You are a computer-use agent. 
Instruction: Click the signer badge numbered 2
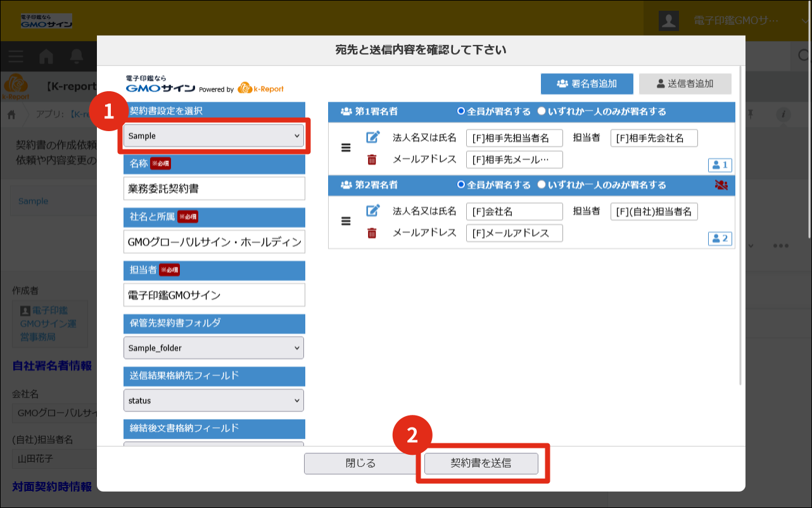tap(720, 239)
